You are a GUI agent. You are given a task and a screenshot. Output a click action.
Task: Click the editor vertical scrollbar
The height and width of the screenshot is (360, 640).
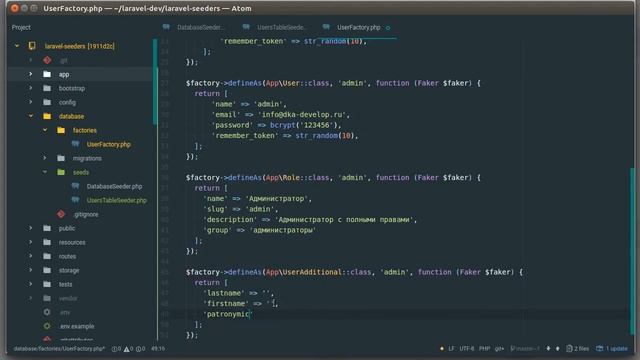click(x=632, y=250)
